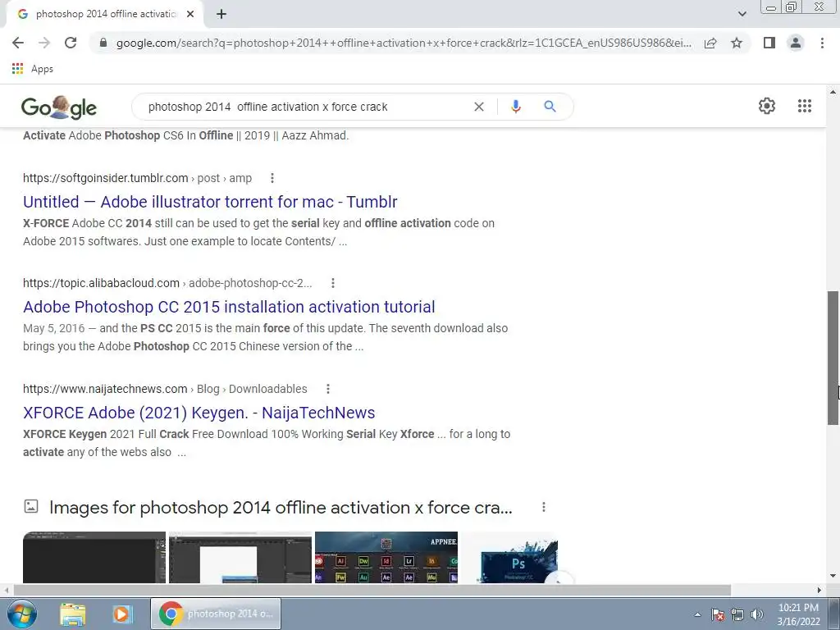The width and height of the screenshot is (840, 630).
Task: Share this page icon in address bar
Action: pos(710,43)
